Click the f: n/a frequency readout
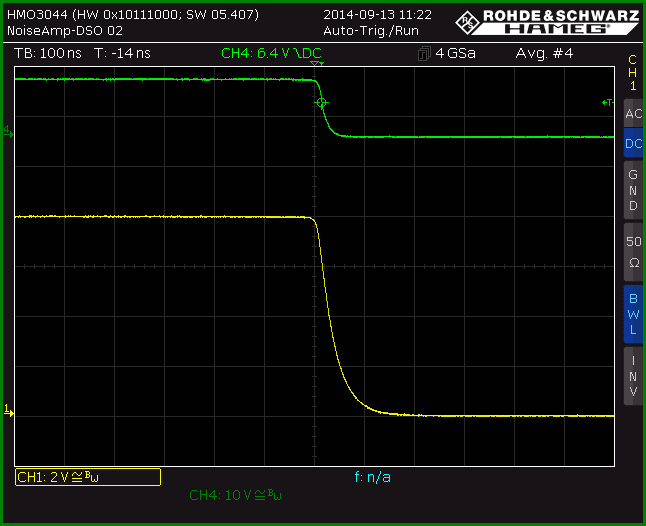 coord(372,477)
